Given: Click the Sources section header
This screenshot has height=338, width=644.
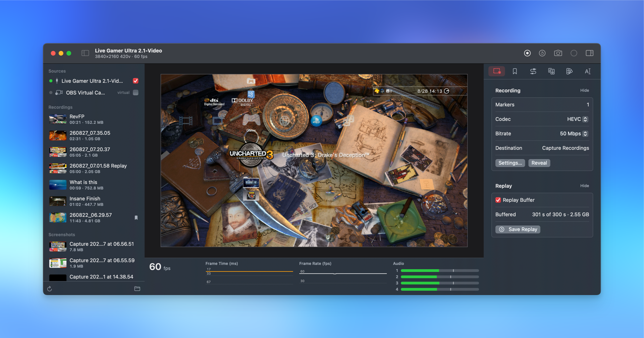Looking at the screenshot, I should tap(57, 71).
